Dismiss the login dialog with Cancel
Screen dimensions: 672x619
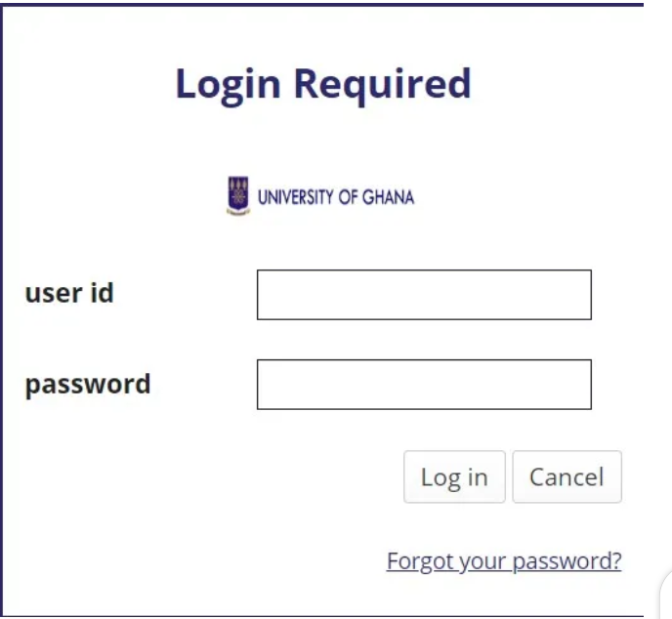pos(567,476)
